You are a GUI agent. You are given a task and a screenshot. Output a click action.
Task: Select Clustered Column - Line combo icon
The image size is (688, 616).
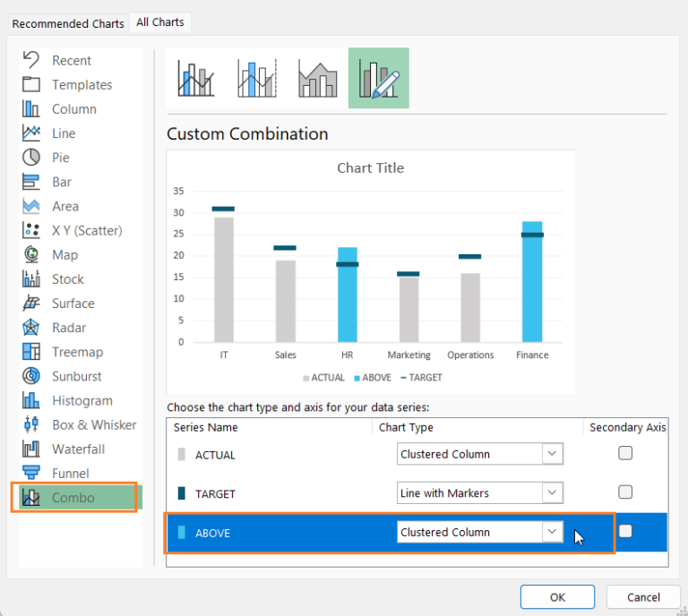197,79
